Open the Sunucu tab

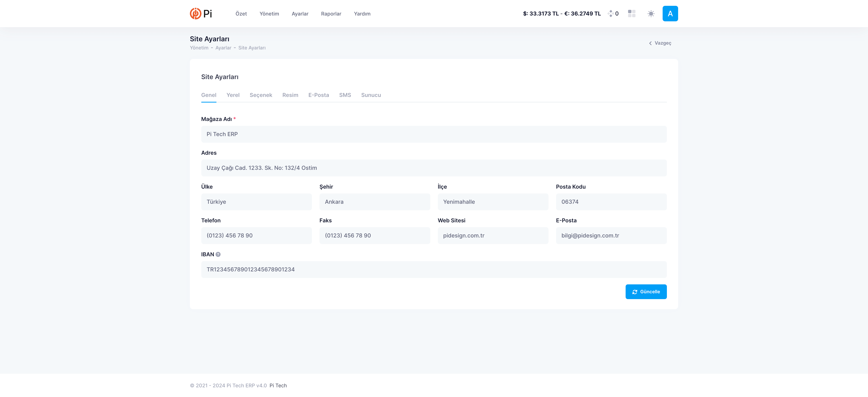coord(371,95)
